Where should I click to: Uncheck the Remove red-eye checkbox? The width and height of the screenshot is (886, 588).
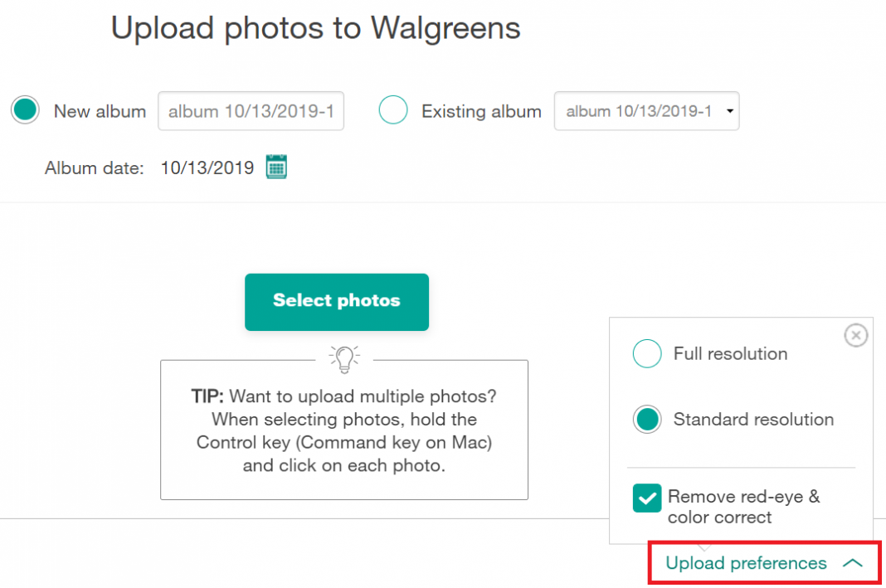click(647, 498)
